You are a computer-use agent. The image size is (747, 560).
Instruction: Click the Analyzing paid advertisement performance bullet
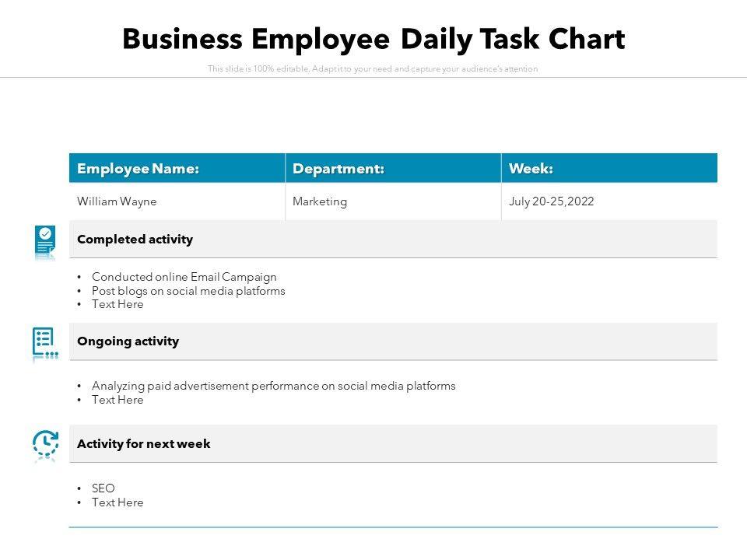[273, 386]
